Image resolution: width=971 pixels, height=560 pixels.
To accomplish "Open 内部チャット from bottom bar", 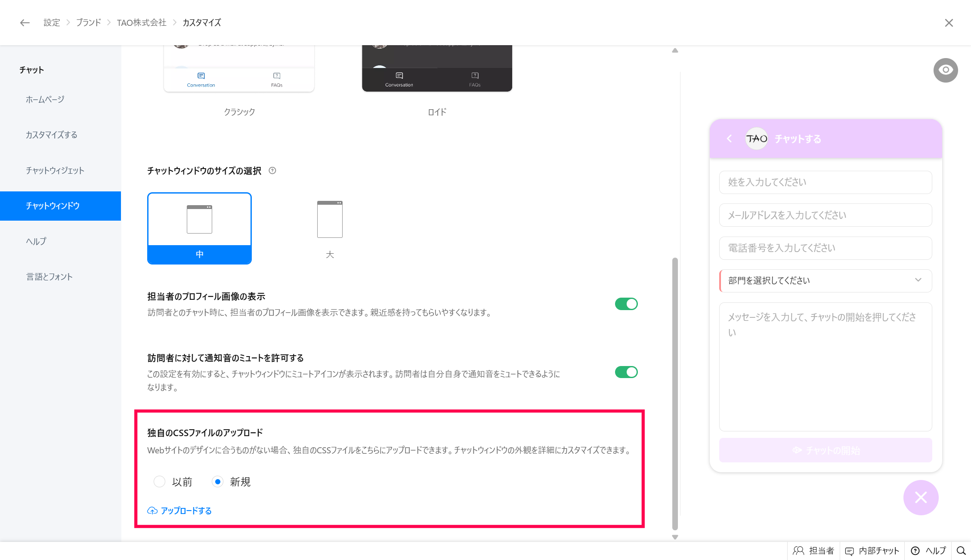I will 872,551.
